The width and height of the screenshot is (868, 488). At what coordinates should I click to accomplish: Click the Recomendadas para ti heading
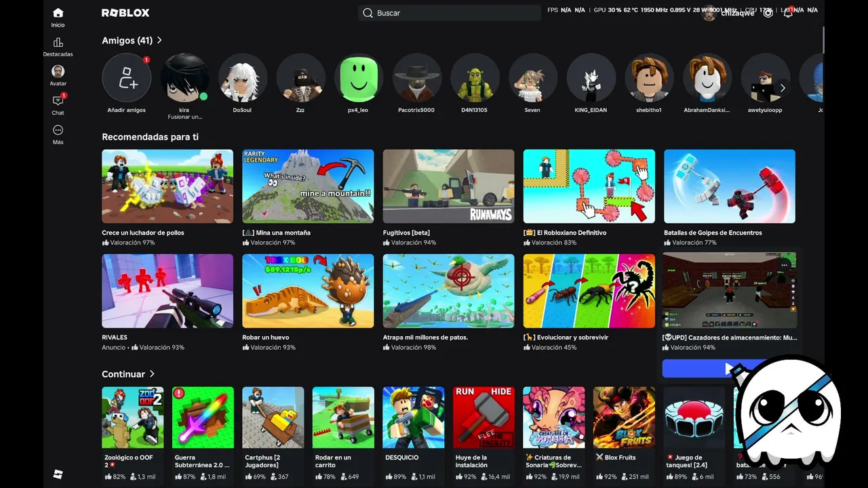pos(150,137)
